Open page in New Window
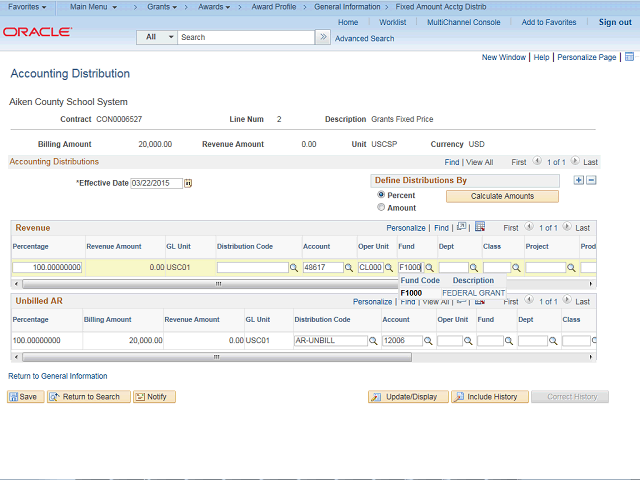This screenshot has width=640, height=480. [x=504, y=57]
